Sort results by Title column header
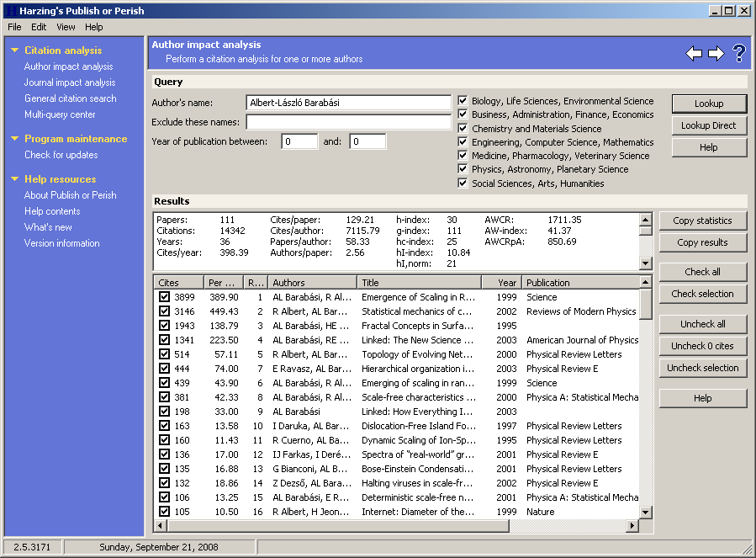Viewport: 756px width, 558px height. coord(420,283)
